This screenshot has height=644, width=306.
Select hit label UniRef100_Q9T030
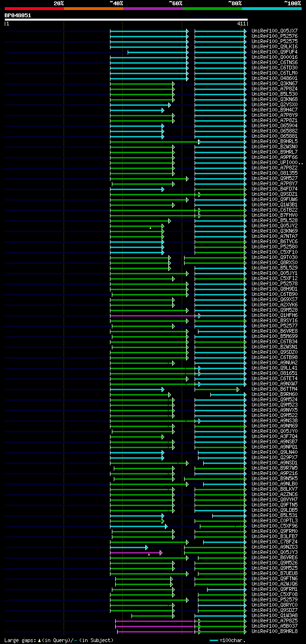(274, 257)
